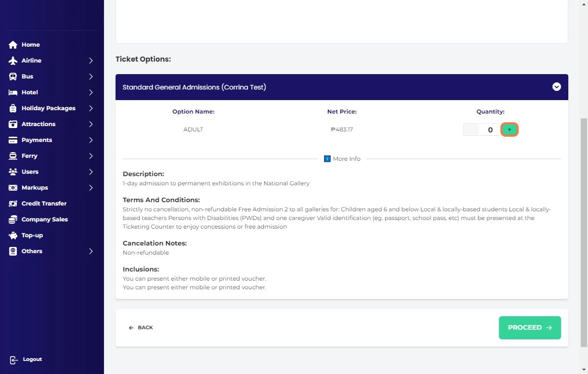588x374 pixels.
Task: Open the Payments menu item
Action: [37, 140]
